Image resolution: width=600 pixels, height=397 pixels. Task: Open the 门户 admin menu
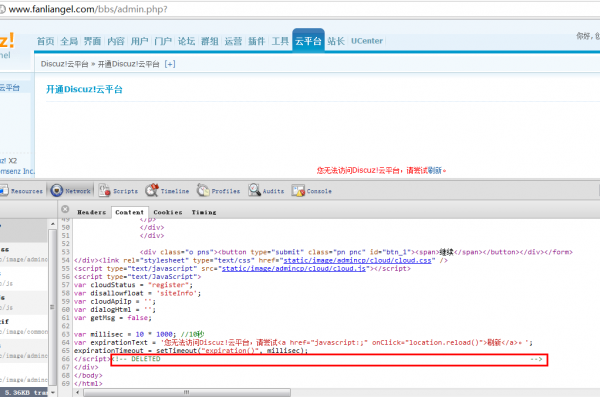click(163, 41)
